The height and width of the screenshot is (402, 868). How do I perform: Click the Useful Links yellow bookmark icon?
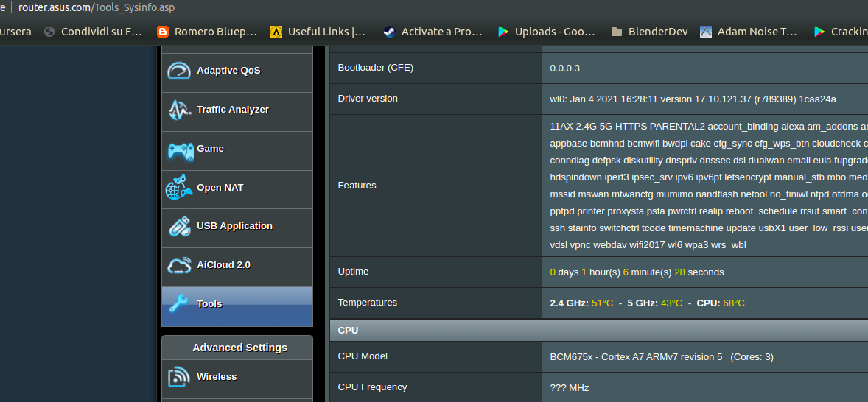tap(276, 32)
